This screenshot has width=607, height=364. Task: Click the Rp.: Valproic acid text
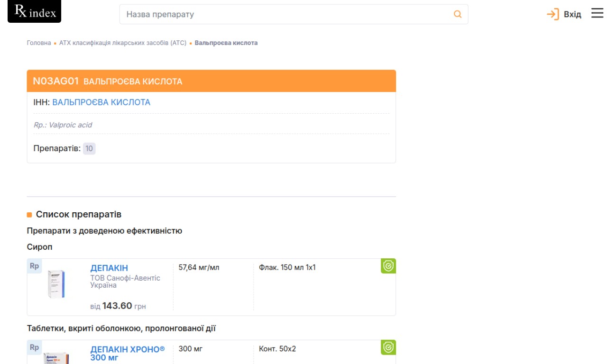click(x=63, y=125)
